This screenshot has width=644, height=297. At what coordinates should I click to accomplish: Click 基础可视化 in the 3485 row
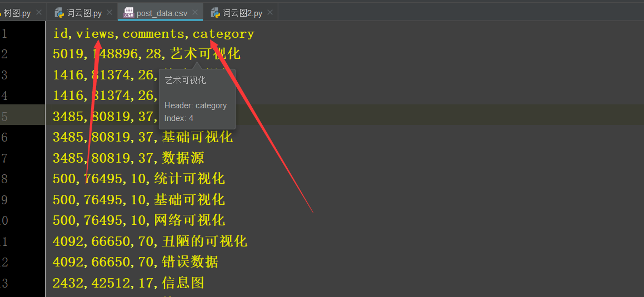click(197, 138)
